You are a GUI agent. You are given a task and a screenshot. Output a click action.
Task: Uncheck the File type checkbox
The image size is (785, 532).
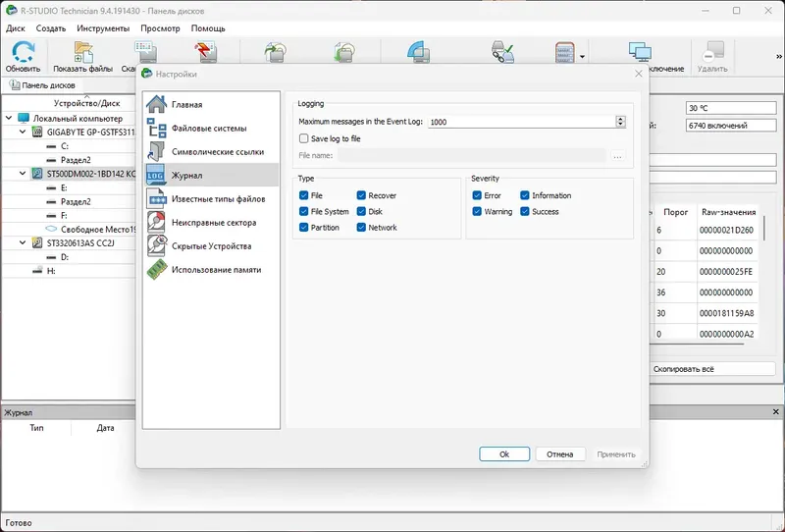click(303, 195)
